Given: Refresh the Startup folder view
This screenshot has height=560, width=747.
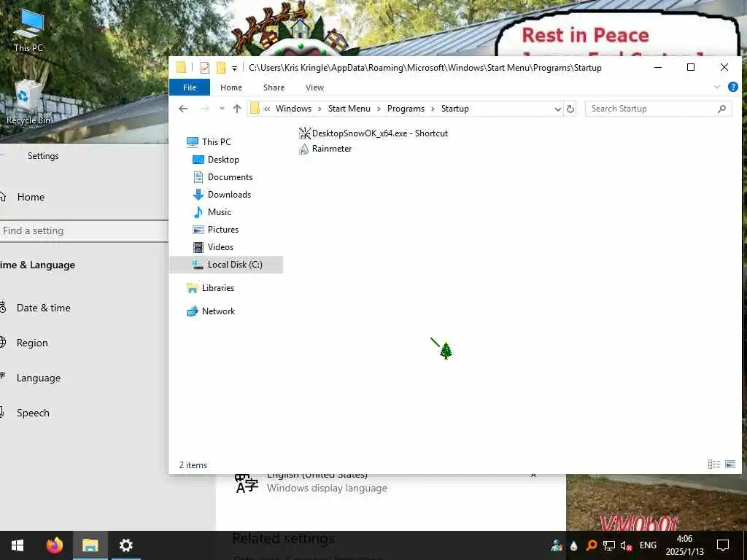Looking at the screenshot, I should tap(570, 109).
